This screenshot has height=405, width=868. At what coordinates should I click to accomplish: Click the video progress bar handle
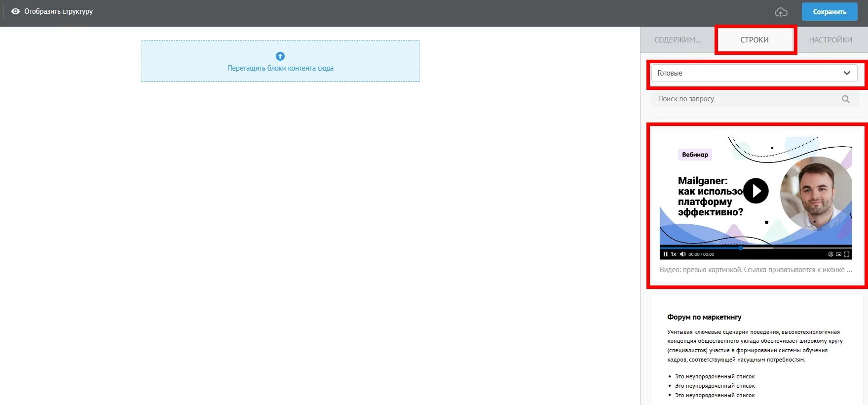point(741,248)
